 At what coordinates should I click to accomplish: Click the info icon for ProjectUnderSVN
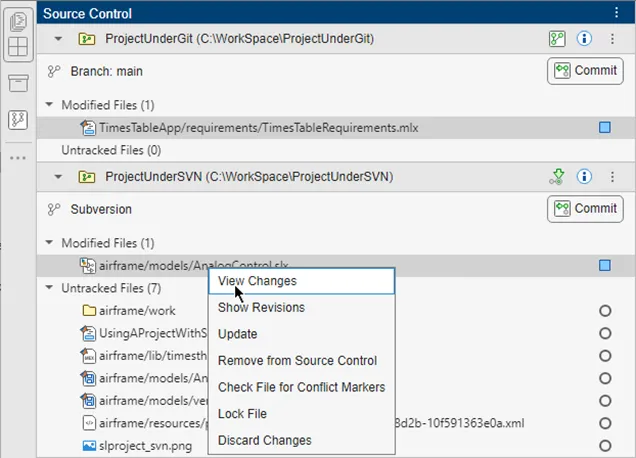585,177
